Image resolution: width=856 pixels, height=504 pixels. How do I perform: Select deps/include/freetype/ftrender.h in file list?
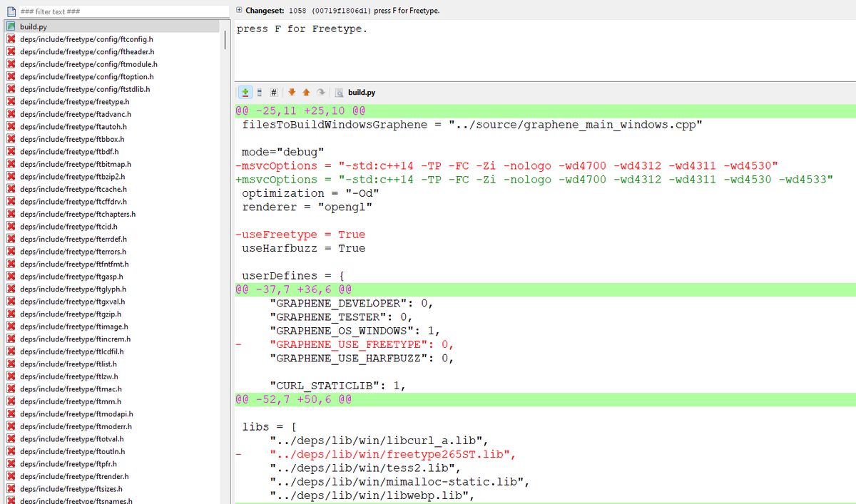[x=74, y=476]
